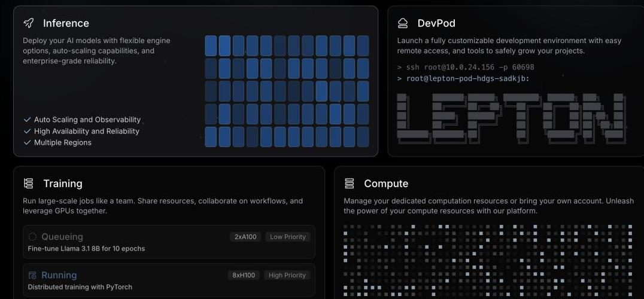Click 'Fine-tune Llama 3.1 8B for 10 epochs'
Screen dimensions: 644x299
coord(86,249)
